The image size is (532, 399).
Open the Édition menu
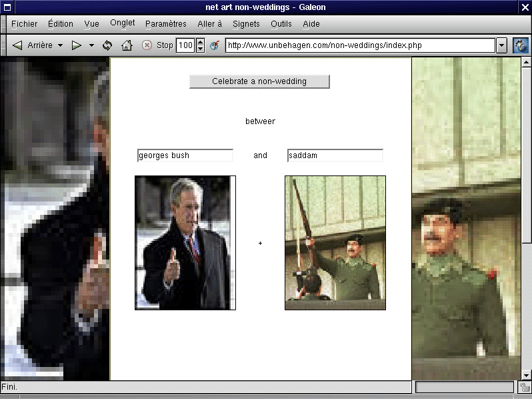pos(61,24)
